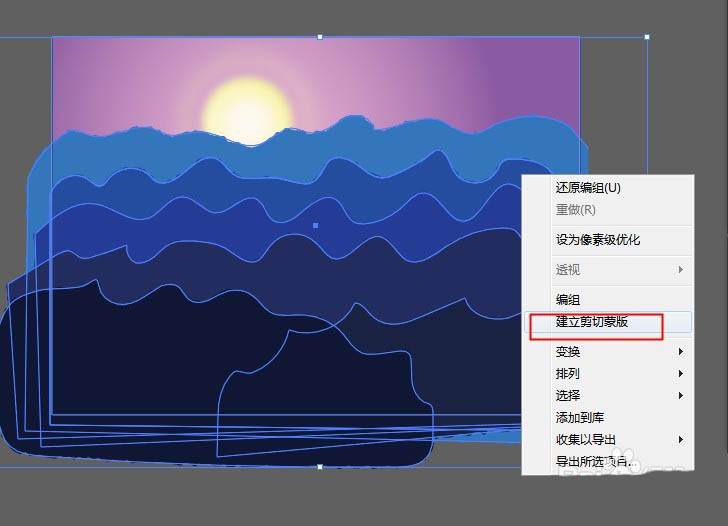Screen dimensions: 728x526
Task: Open the 变换 submenu
Action: (x=608, y=351)
